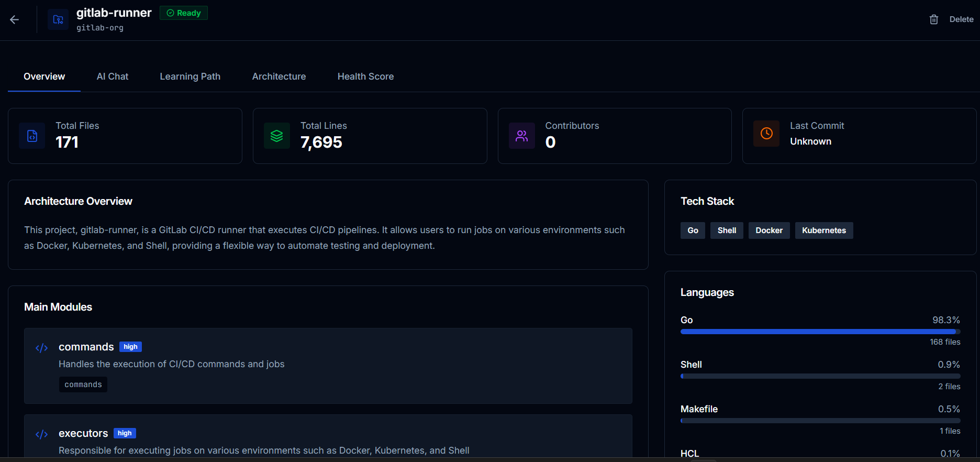Click the Tech Stack heading
The width and height of the screenshot is (980, 462).
(707, 201)
